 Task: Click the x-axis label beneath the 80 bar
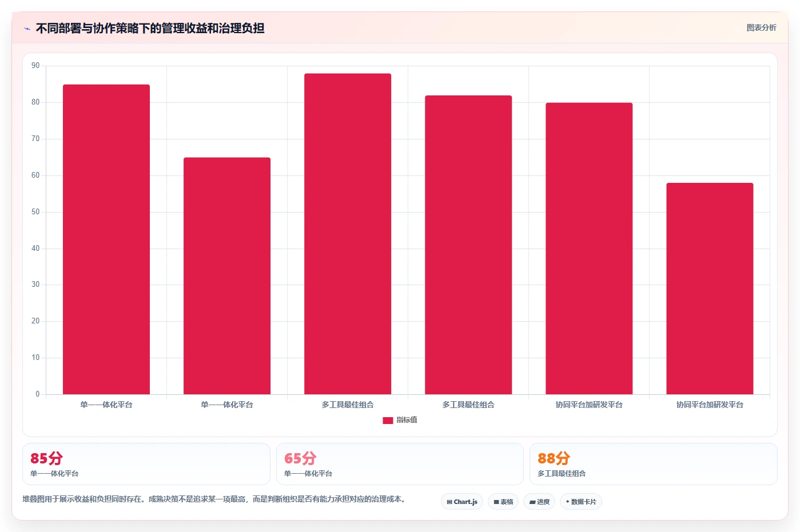pyautogui.click(x=589, y=405)
